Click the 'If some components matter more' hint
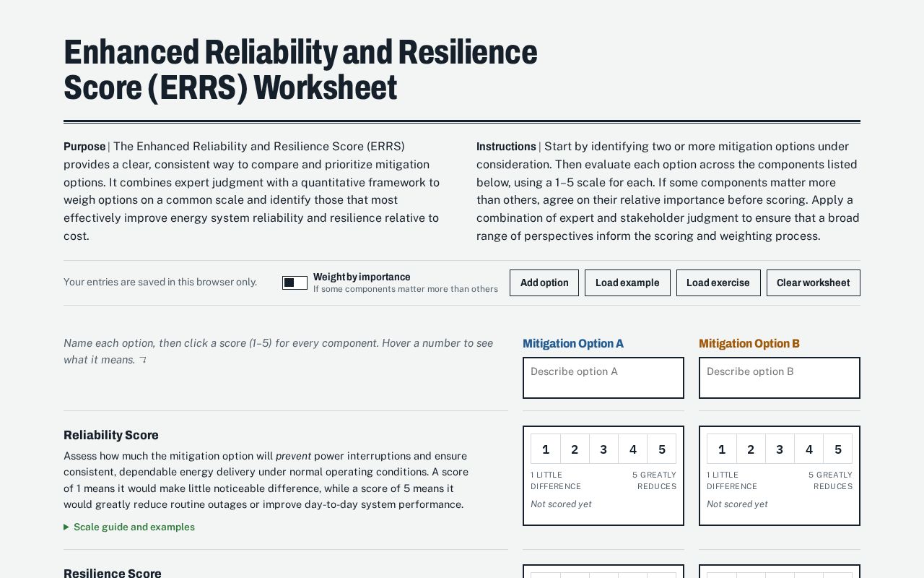 pyautogui.click(x=406, y=289)
